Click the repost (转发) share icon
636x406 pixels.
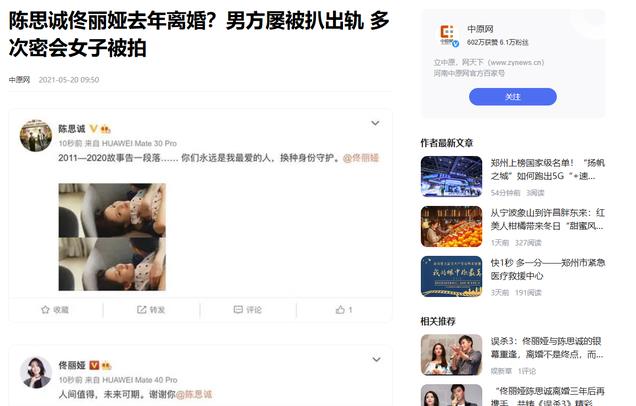click(x=141, y=310)
